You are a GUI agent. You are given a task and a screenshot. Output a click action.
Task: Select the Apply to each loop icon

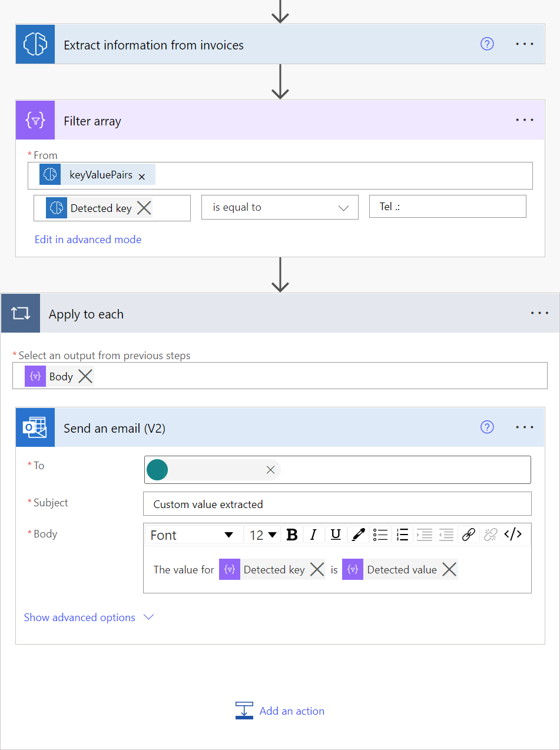click(21, 313)
